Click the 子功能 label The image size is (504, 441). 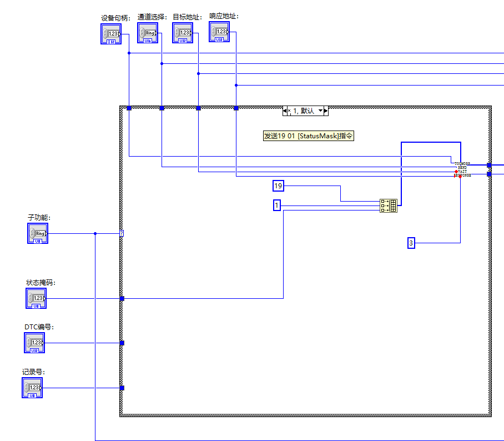(x=39, y=217)
